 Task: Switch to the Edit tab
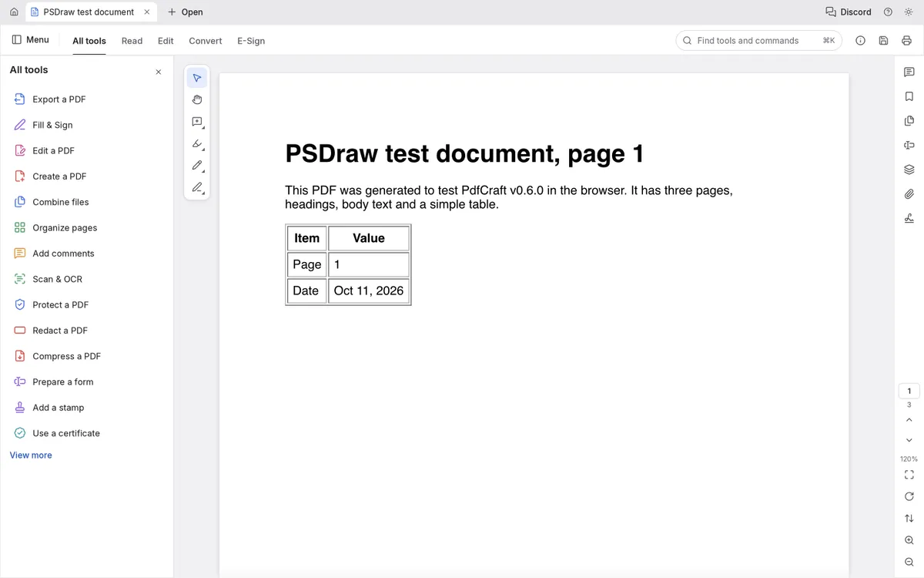click(x=166, y=41)
